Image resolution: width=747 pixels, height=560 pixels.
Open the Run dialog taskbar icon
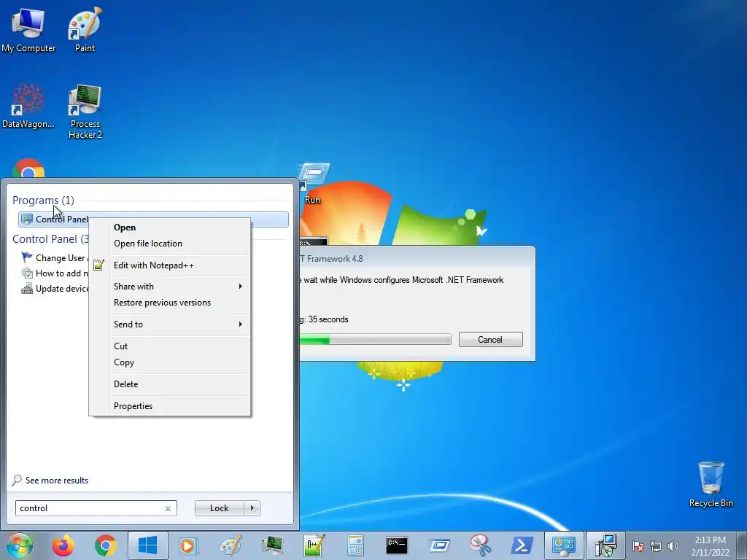438,545
